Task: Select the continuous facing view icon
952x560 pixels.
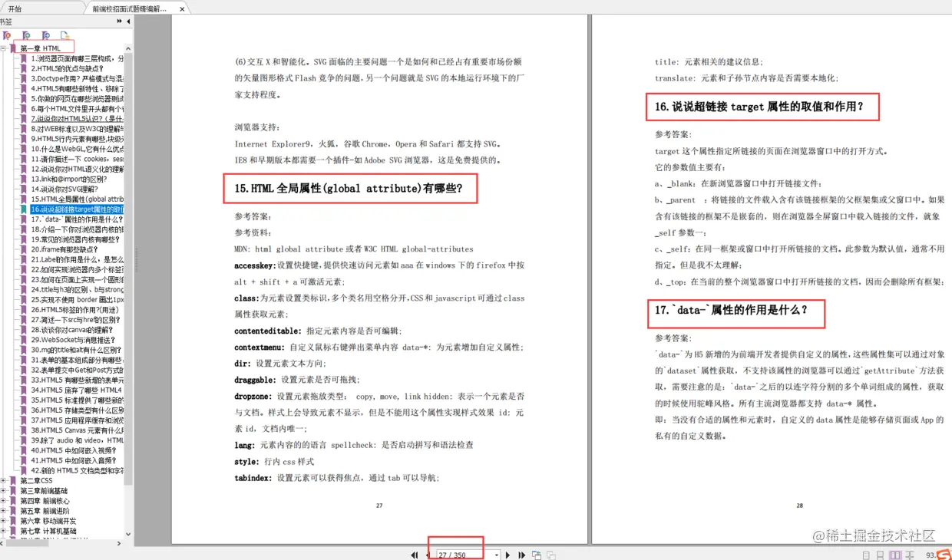Action: (x=910, y=555)
